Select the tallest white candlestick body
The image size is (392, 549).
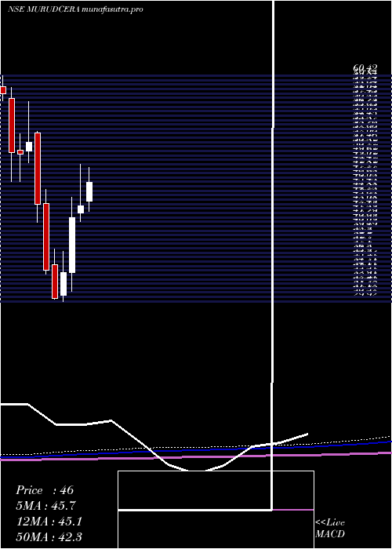click(x=72, y=245)
